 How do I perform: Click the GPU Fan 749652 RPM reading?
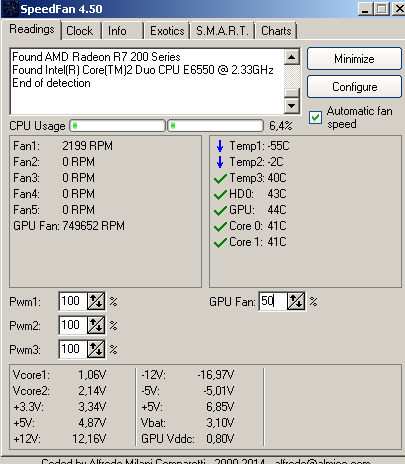pos(69,226)
